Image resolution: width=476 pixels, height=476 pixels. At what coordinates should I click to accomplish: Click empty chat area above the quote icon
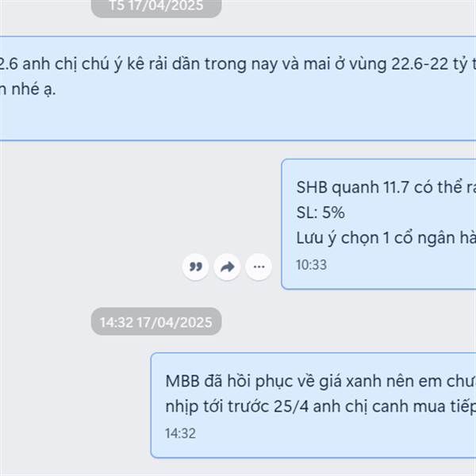pyautogui.click(x=194, y=206)
